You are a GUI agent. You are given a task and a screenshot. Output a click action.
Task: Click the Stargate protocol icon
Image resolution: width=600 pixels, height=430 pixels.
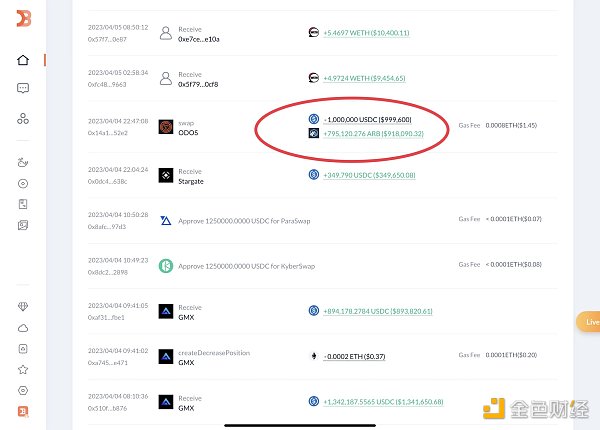point(166,175)
